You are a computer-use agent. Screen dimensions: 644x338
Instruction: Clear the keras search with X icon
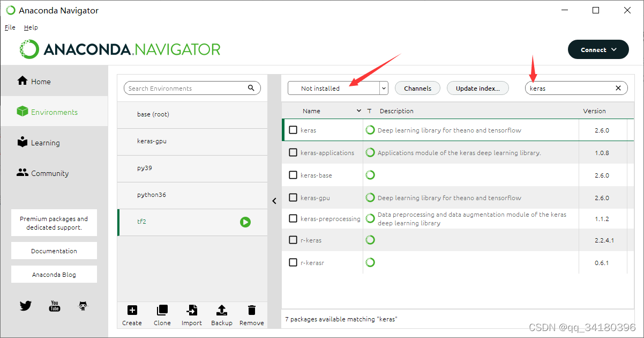pos(618,88)
